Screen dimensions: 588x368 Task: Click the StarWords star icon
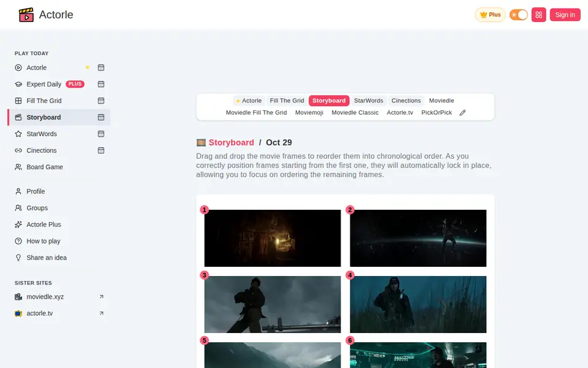pyautogui.click(x=18, y=134)
